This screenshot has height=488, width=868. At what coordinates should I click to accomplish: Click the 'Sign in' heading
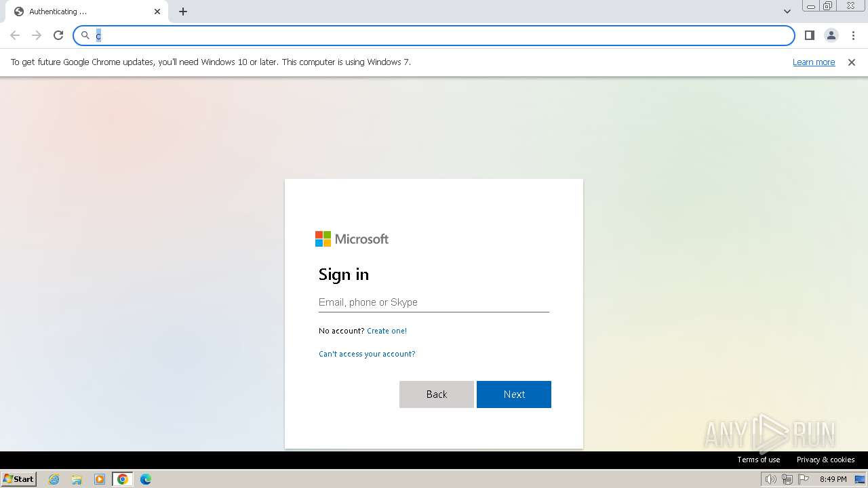coord(344,274)
